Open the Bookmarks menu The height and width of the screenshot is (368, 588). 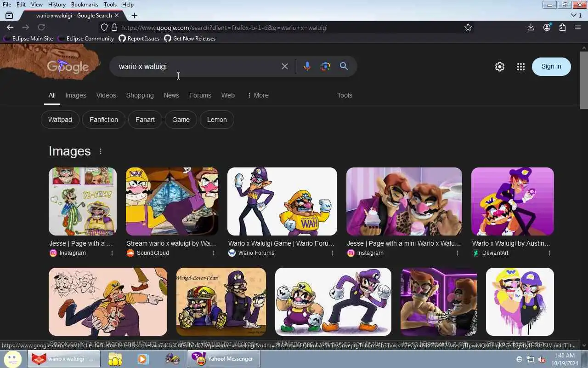85,5
